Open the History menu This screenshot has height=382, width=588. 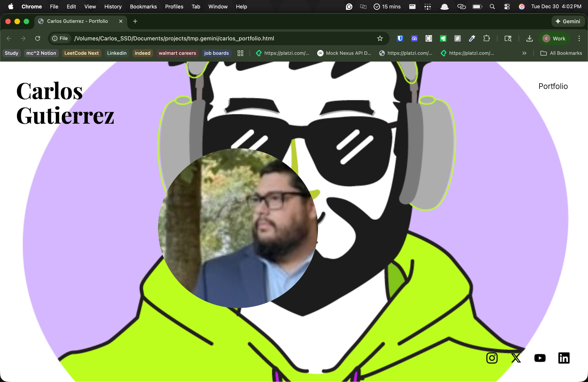(113, 6)
